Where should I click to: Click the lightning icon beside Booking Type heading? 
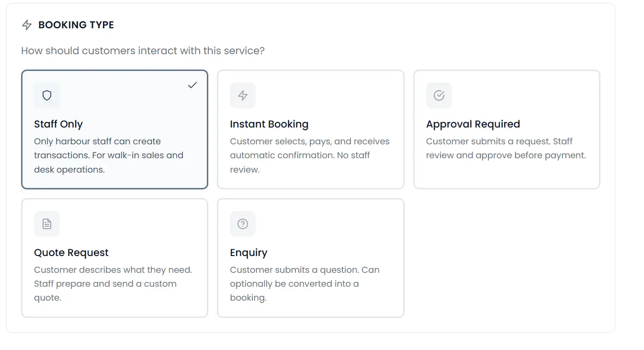27,24
